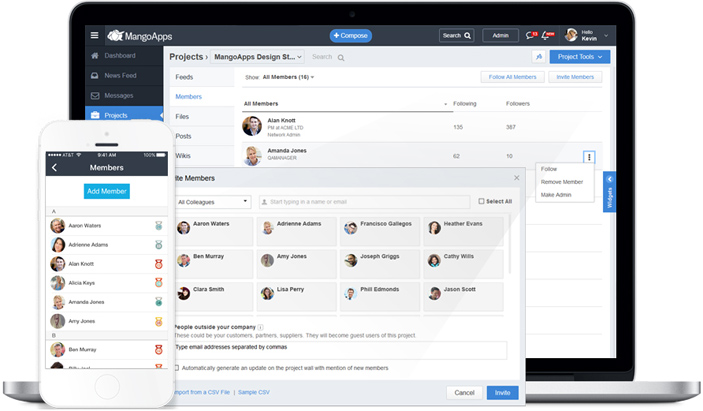Toggle auto-generate project wall update checkbox
The width and height of the screenshot is (703, 411).
[177, 368]
